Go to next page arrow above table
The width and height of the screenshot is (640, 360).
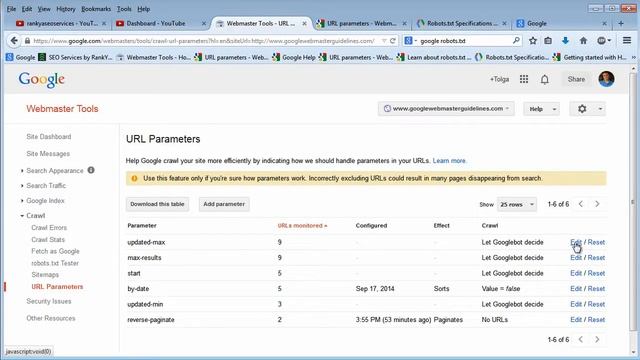[597, 204]
